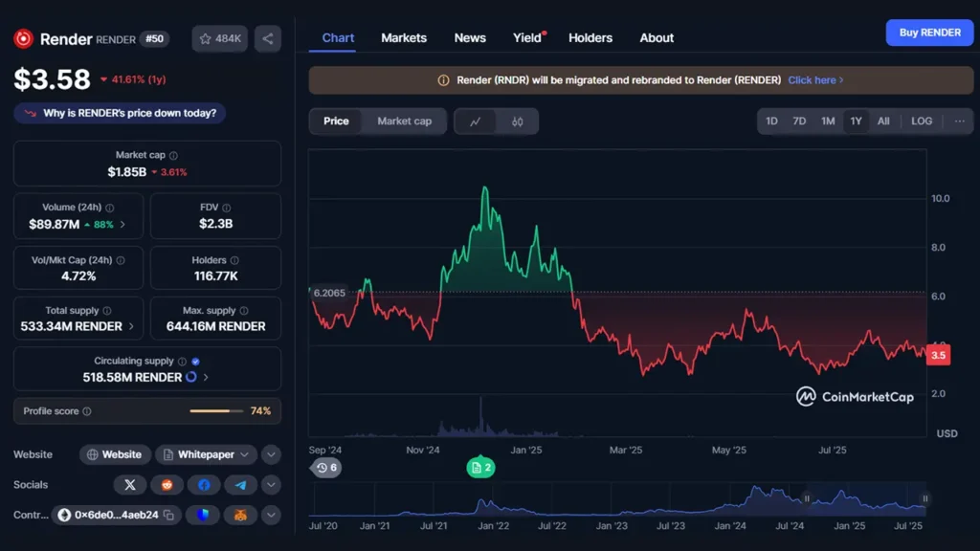
Task: Open the X (Twitter) social link
Action: click(x=130, y=485)
